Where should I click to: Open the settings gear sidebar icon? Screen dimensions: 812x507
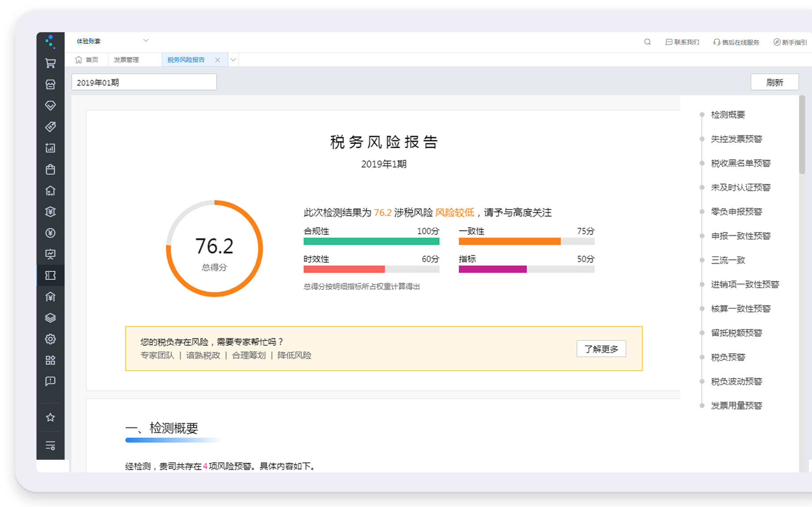pos(50,339)
